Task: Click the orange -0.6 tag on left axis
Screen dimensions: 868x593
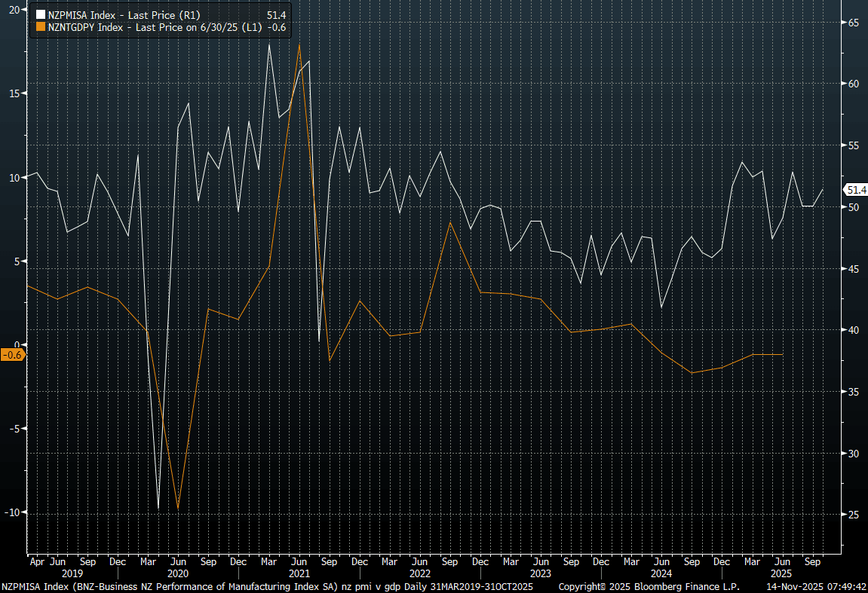Action: (x=13, y=355)
